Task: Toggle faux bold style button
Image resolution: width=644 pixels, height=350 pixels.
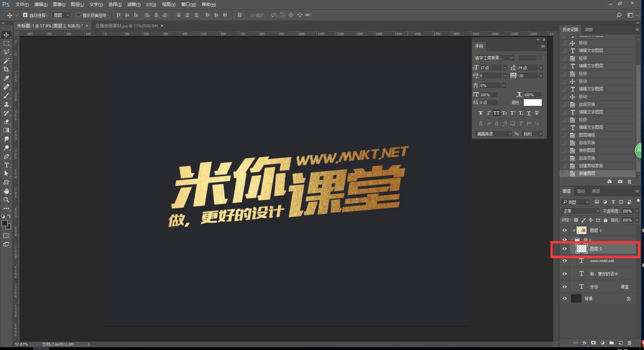Action: [481, 113]
